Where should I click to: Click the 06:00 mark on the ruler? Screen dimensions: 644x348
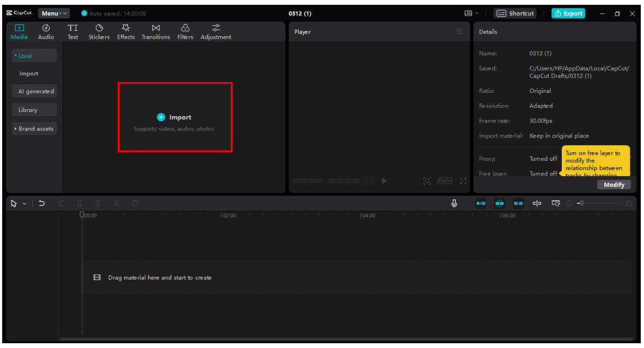point(508,216)
